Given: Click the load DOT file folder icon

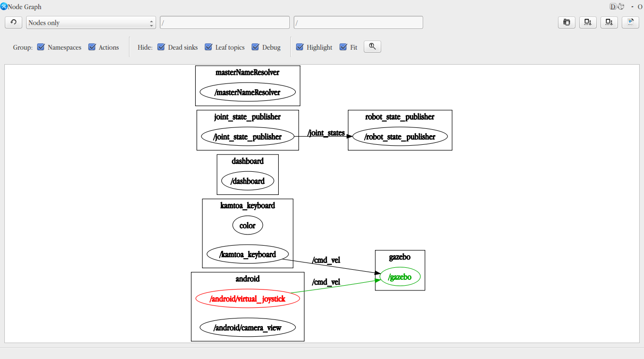Looking at the screenshot, I should 567,22.
